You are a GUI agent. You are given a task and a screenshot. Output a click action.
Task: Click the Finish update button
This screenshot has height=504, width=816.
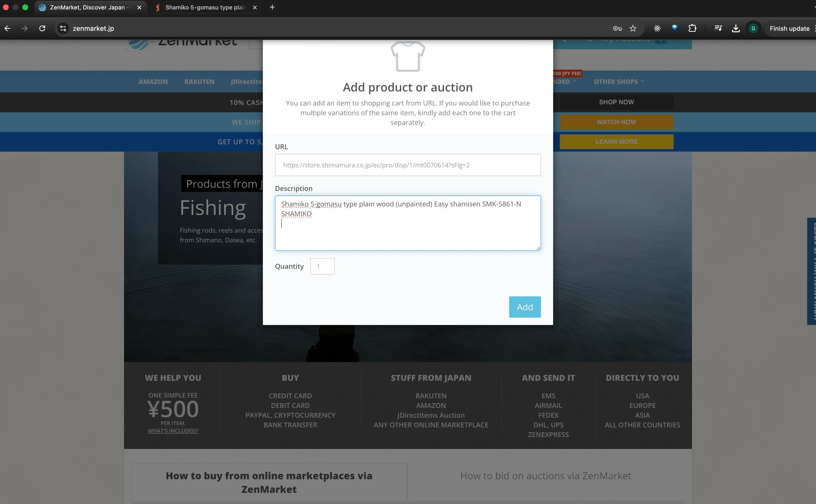click(x=789, y=28)
